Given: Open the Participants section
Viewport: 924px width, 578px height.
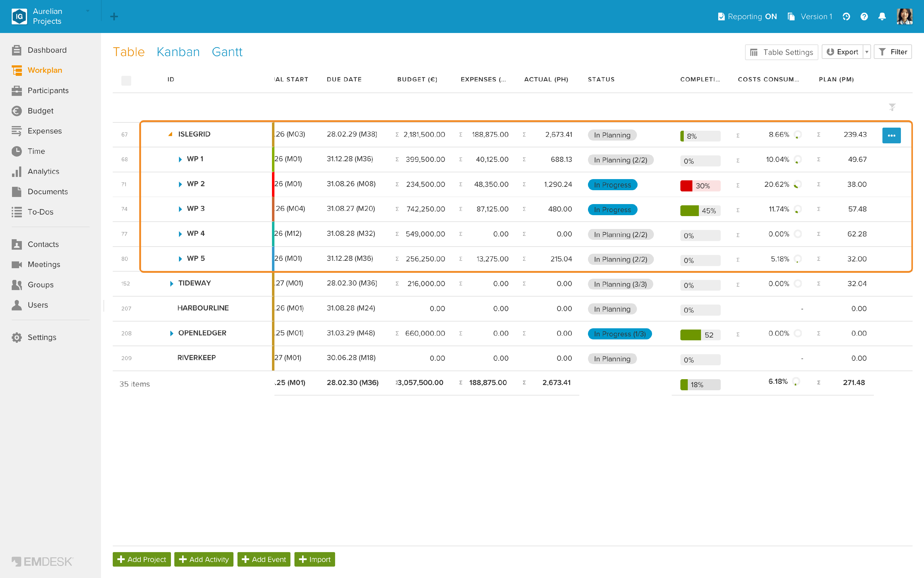Looking at the screenshot, I should tap(40, 91).
